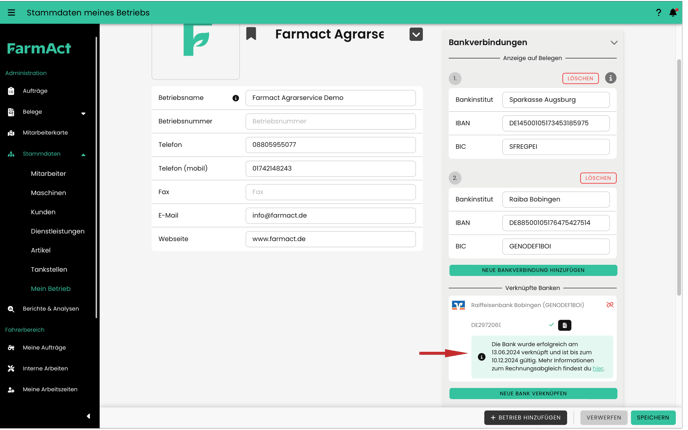Click BIC field containing GENODEF1BOI
The image size is (688, 430).
tap(555, 247)
